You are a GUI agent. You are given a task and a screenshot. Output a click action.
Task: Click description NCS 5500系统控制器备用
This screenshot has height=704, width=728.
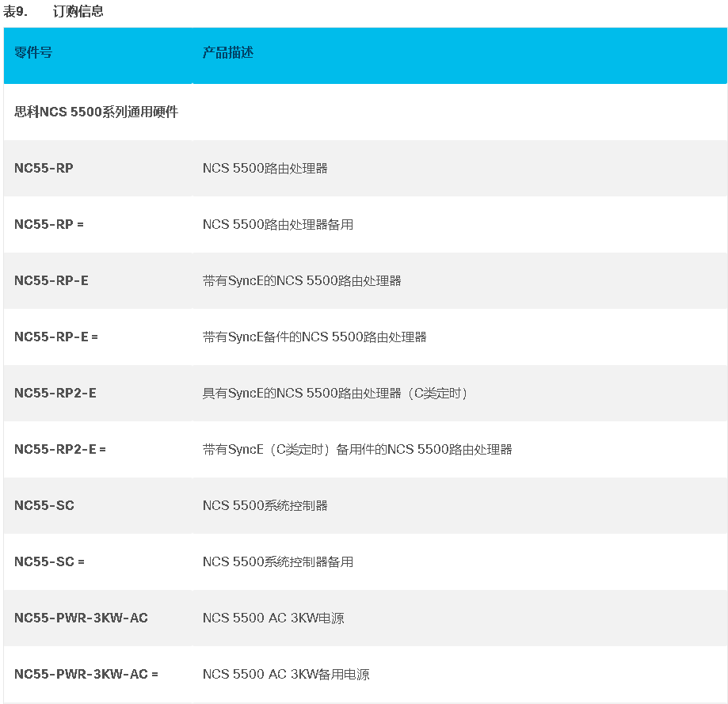[277, 561]
